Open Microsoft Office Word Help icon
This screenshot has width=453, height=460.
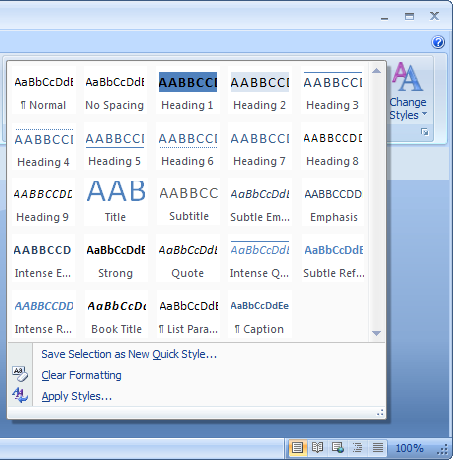tap(438, 42)
